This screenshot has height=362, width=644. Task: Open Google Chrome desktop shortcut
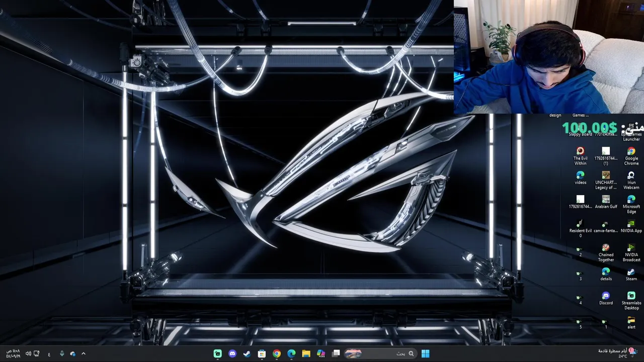coord(631,156)
